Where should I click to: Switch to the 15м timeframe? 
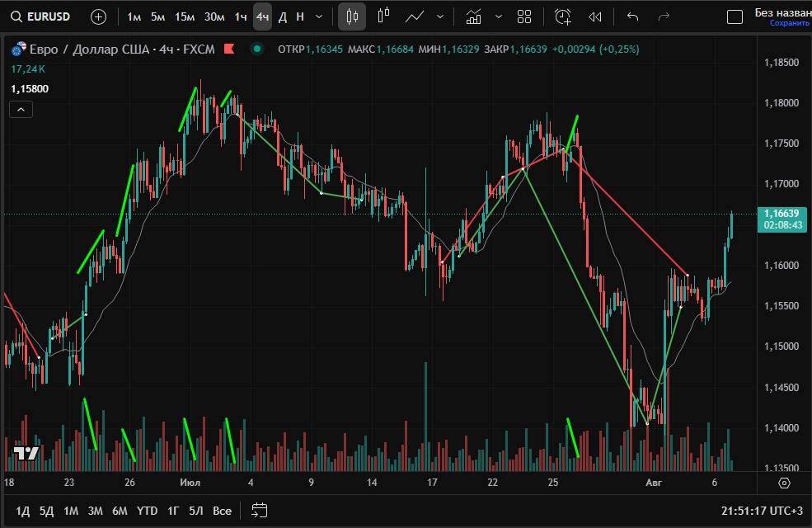185,16
